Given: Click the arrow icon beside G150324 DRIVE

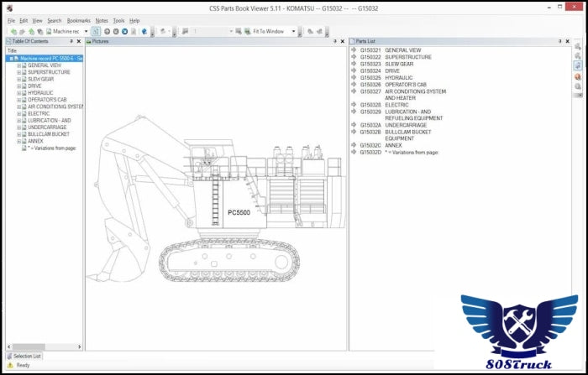Looking at the screenshot, I should pos(354,71).
